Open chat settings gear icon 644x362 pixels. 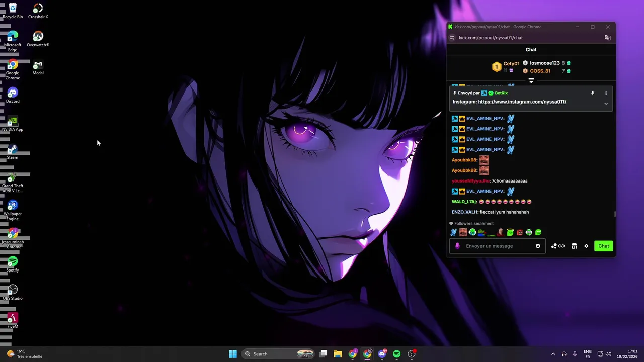point(586,246)
